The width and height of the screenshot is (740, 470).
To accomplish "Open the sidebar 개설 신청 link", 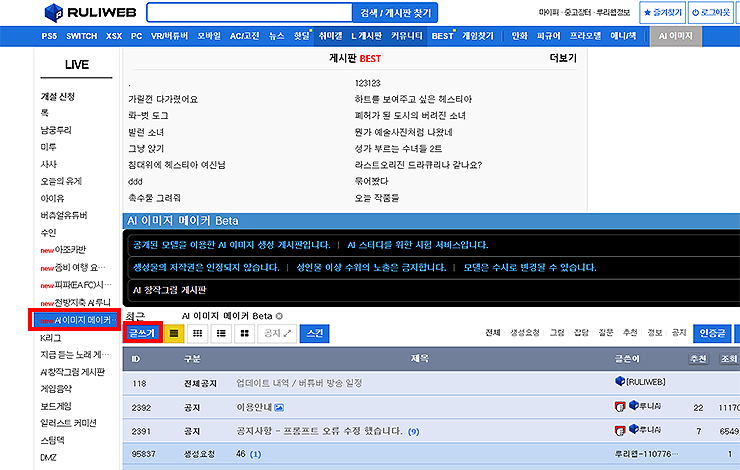I will tap(58, 96).
